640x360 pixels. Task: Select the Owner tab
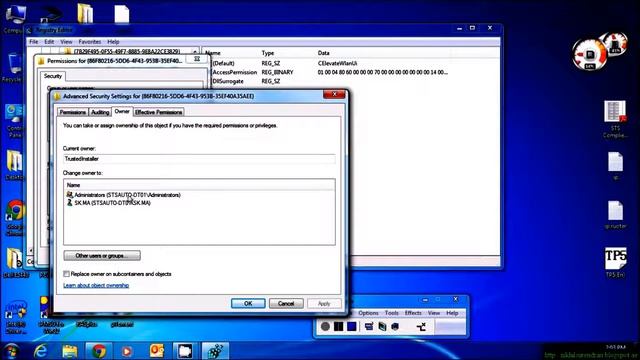click(122, 111)
